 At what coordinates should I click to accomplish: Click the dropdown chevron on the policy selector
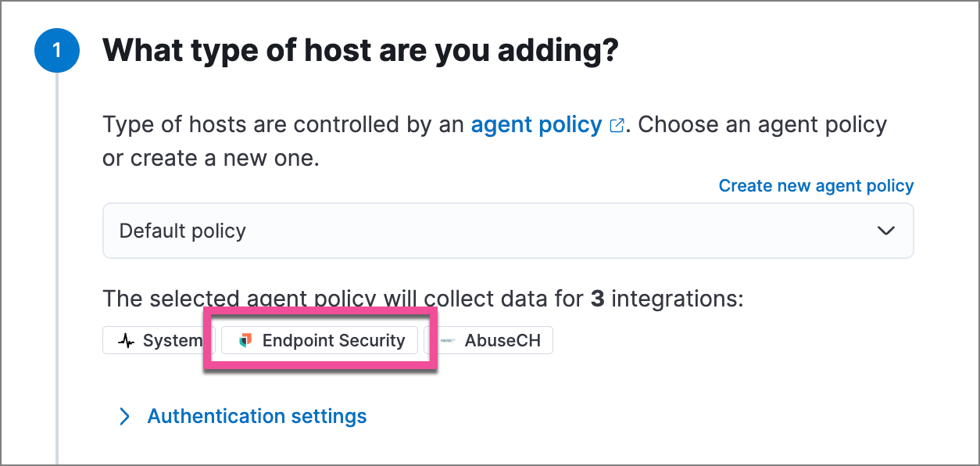pyautogui.click(x=885, y=230)
